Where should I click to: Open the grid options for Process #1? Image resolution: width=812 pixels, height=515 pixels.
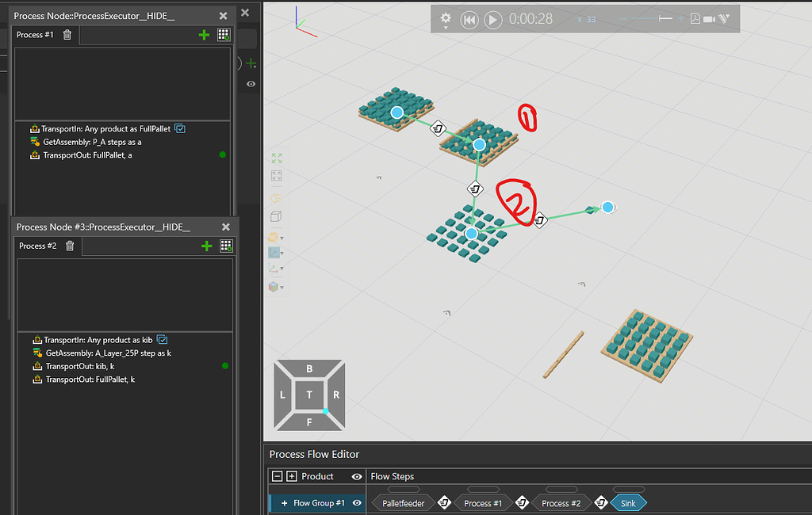pos(224,35)
